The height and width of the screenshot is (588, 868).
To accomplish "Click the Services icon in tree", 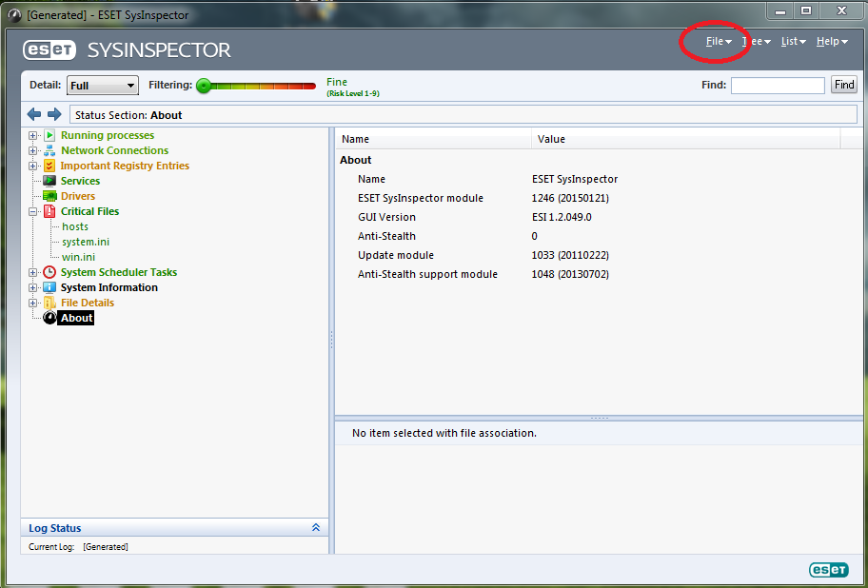I will tap(49, 181).
